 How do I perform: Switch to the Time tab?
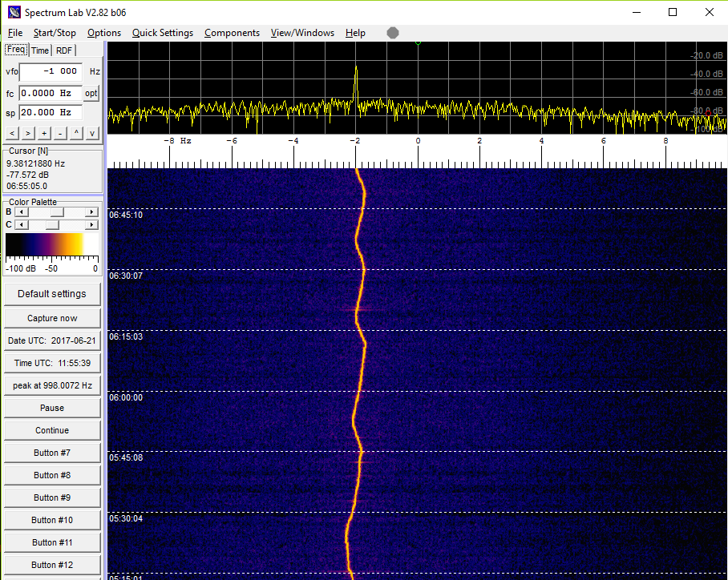pyautogui.click(x=40, y=50)
